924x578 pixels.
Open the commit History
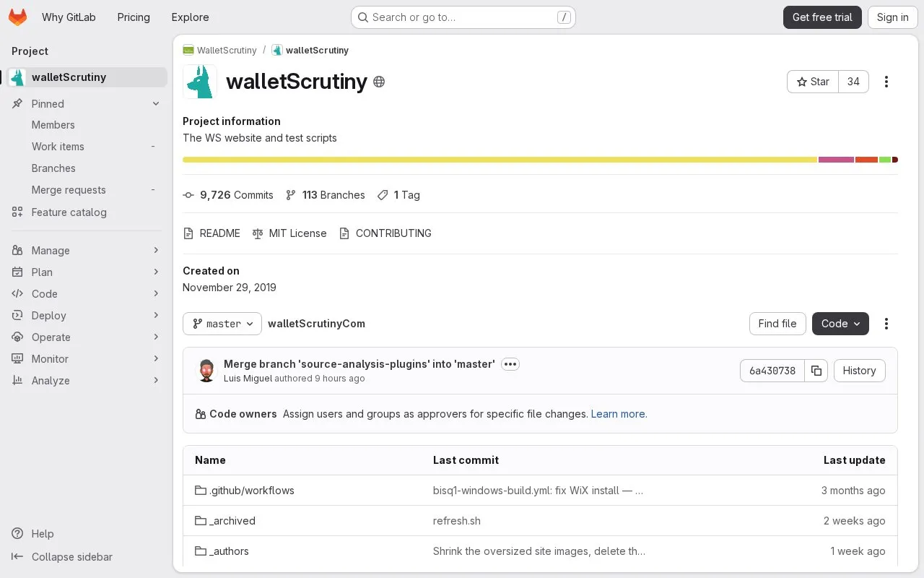coord(859,371)
